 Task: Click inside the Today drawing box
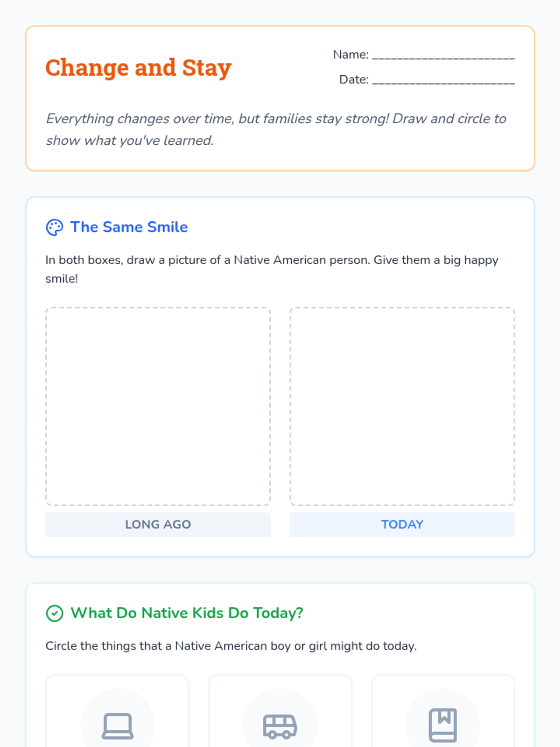402,406
